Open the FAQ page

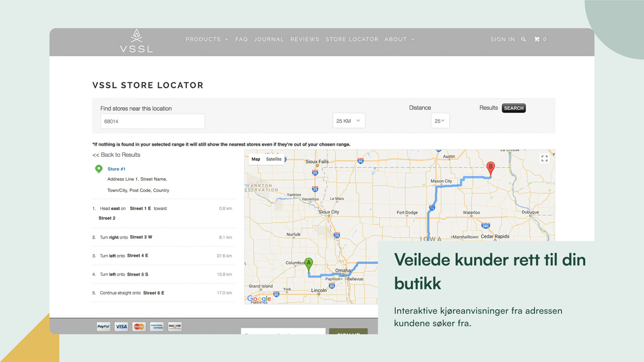click(x=242, y=39)
